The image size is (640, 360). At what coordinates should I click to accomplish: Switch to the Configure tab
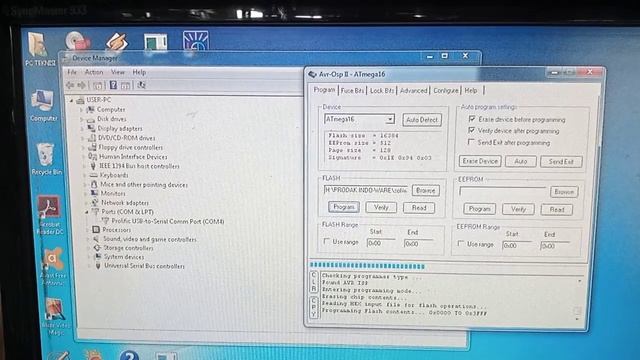click(x=446, y=91)
